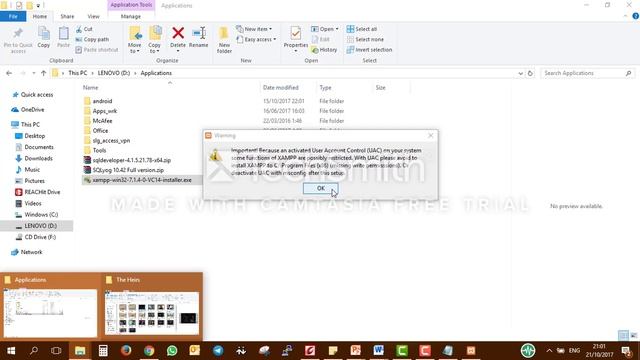Click OK in the Warning dialog
The width and height of the screenshot is (640, 360).
[320, 188]
